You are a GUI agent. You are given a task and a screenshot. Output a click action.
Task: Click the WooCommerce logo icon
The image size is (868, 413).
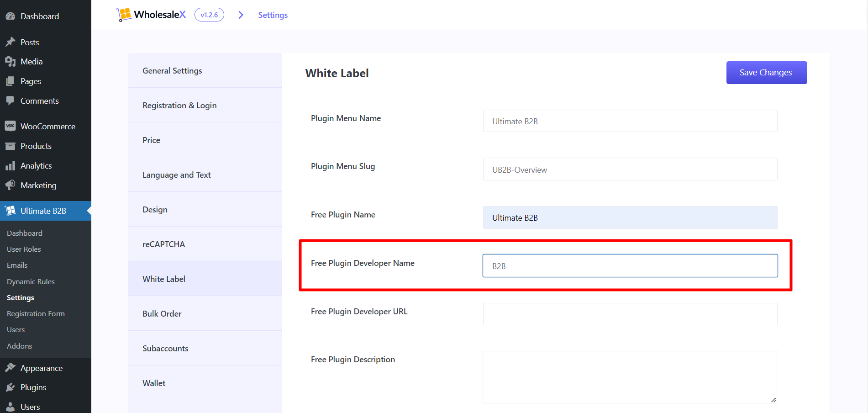tap(10, 126)
